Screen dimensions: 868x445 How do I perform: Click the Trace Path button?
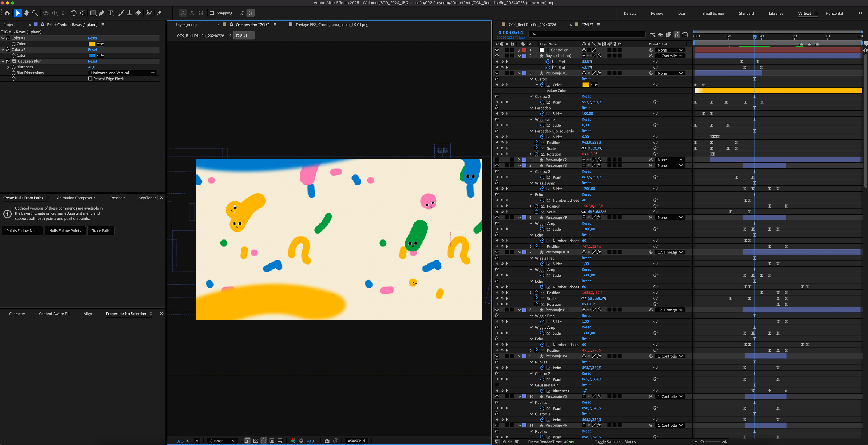(x=100, y=231)
